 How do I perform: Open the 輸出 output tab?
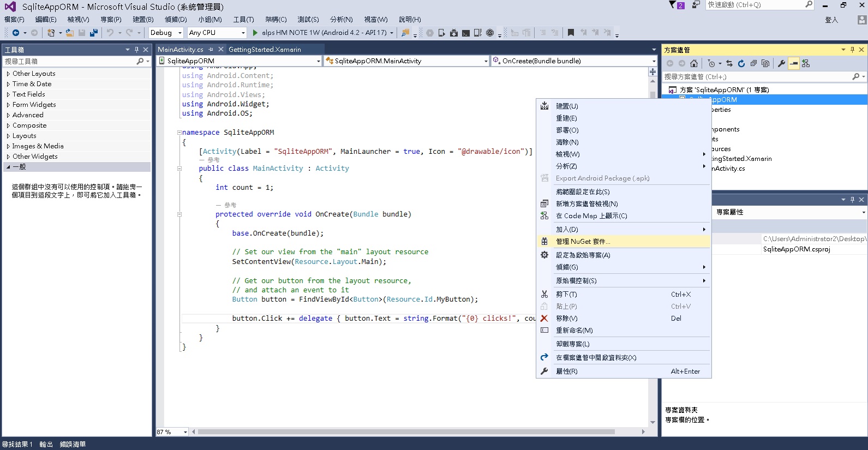tap(46, 445)
